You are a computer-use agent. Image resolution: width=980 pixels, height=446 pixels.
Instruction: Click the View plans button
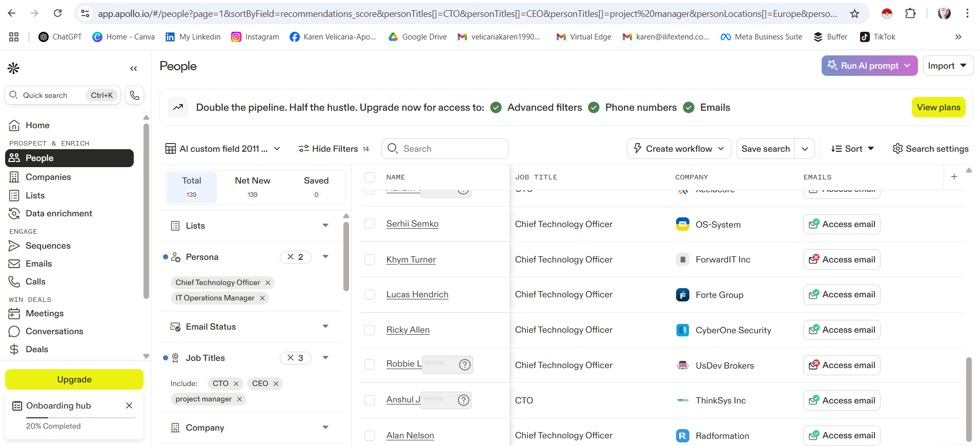[x=938, y=107]
